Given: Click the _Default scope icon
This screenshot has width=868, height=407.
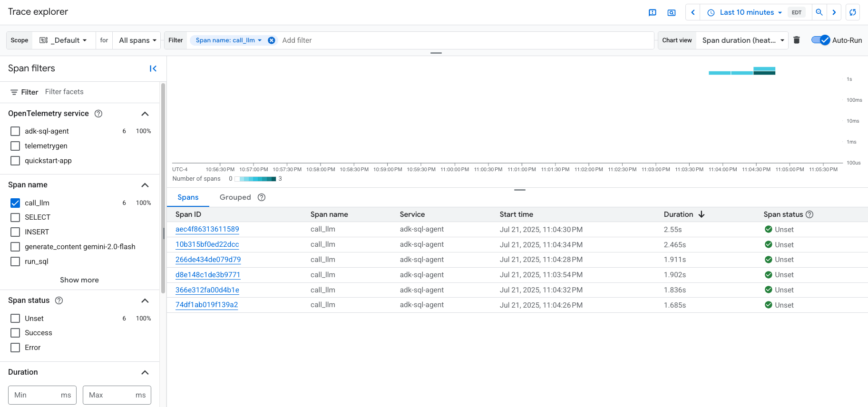Looking at the screenshot, I should click(43, 40).
